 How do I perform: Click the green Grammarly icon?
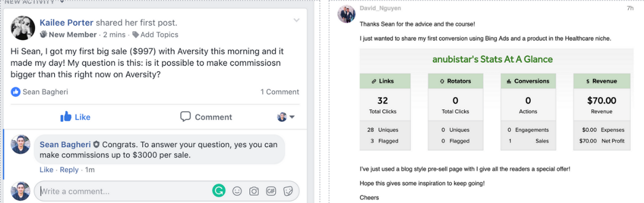[218, 191]
